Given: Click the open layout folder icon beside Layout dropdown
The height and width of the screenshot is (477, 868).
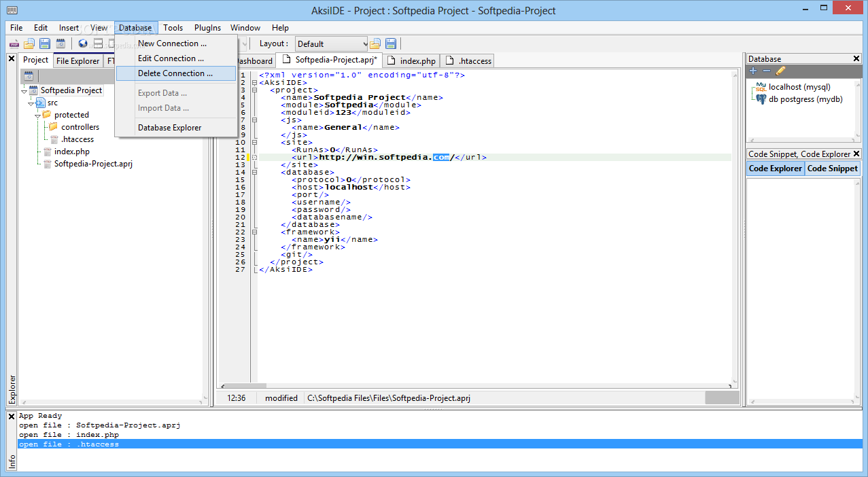Looking at the screenshot, I should click(x=375, y=43).
